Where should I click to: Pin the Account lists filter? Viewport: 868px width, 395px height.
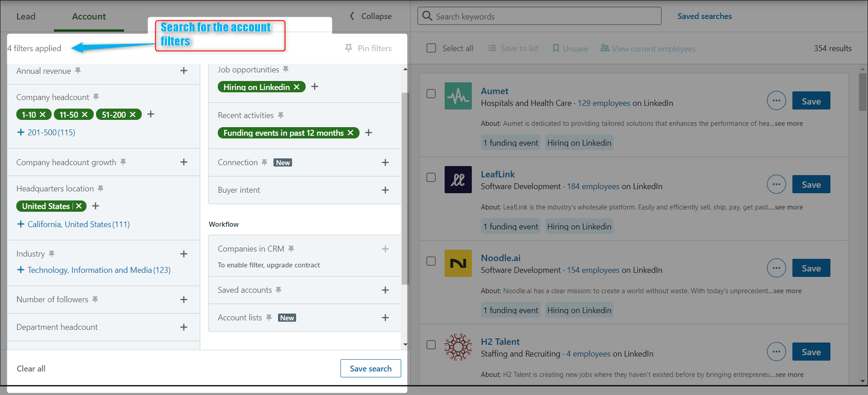(269, 318)
